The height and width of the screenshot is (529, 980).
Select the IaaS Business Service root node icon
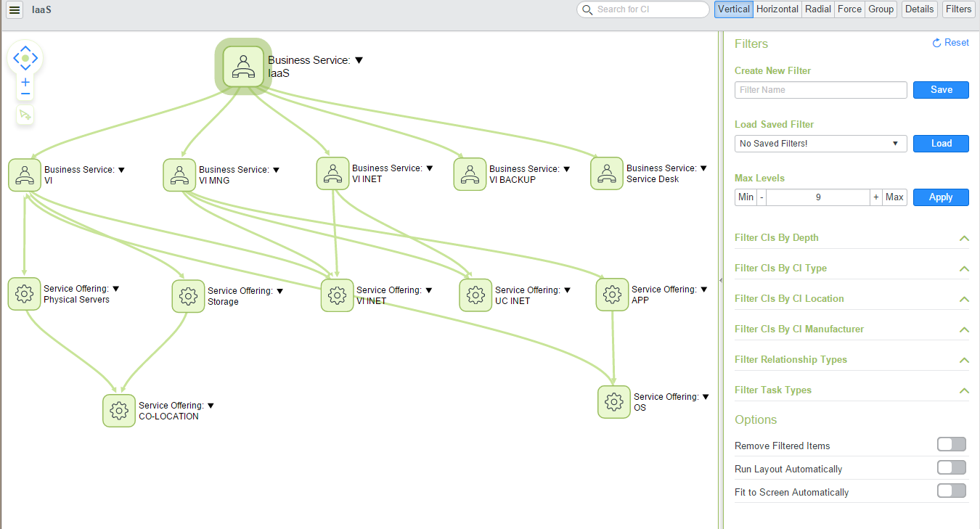(x=243, y=66)
